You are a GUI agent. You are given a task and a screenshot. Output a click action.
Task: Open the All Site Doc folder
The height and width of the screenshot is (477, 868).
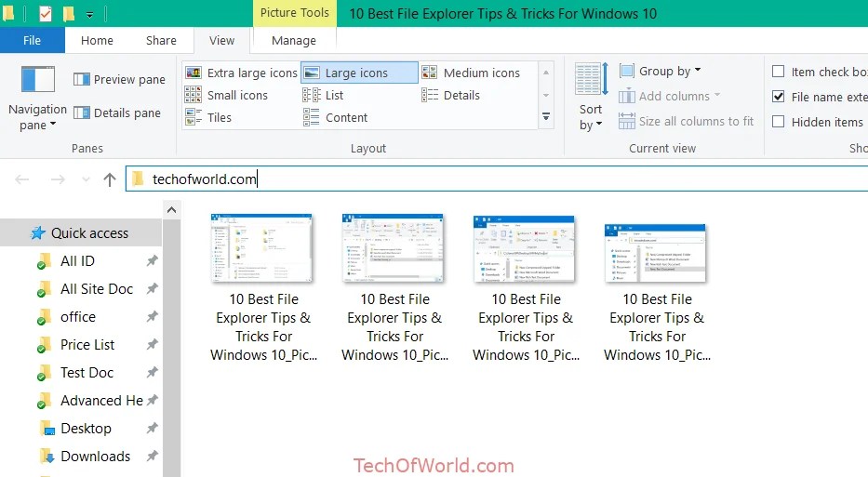click(x=97, y=289)
